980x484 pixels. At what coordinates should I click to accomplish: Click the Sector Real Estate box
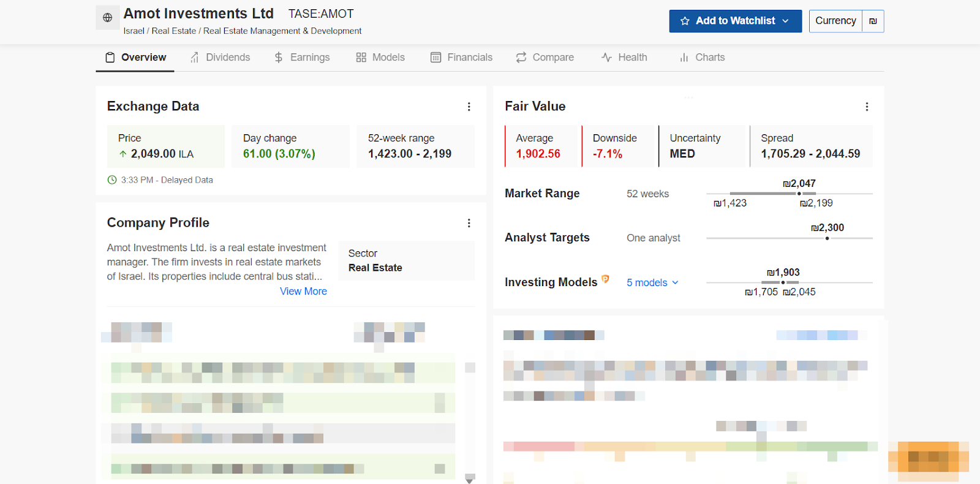(406, 260)
